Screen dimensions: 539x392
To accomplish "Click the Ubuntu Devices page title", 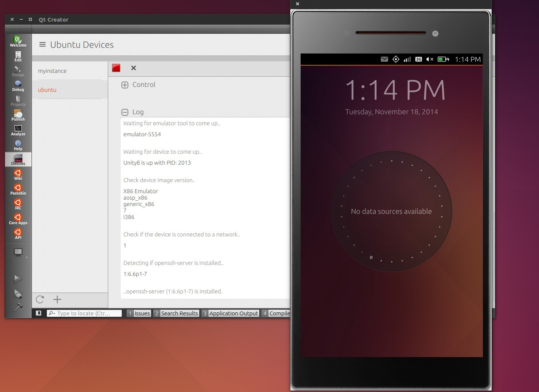I will point(82,45).
